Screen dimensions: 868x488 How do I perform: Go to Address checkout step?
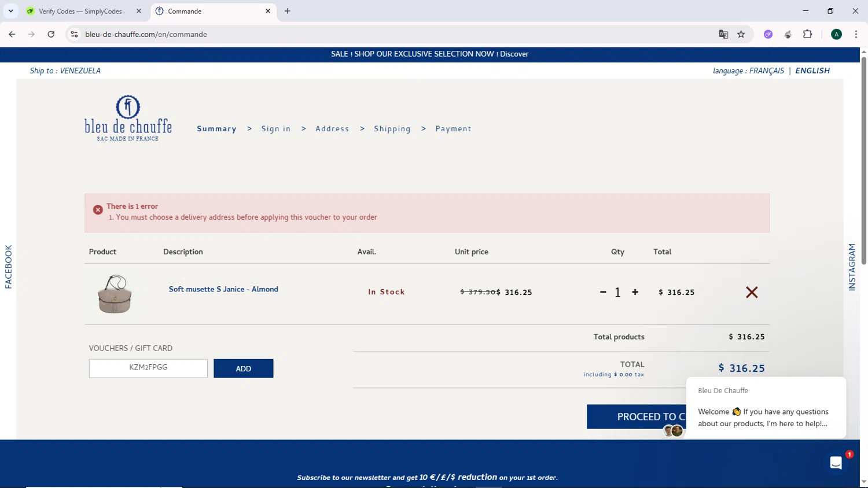pyautogui.click(x=332, y=128)
